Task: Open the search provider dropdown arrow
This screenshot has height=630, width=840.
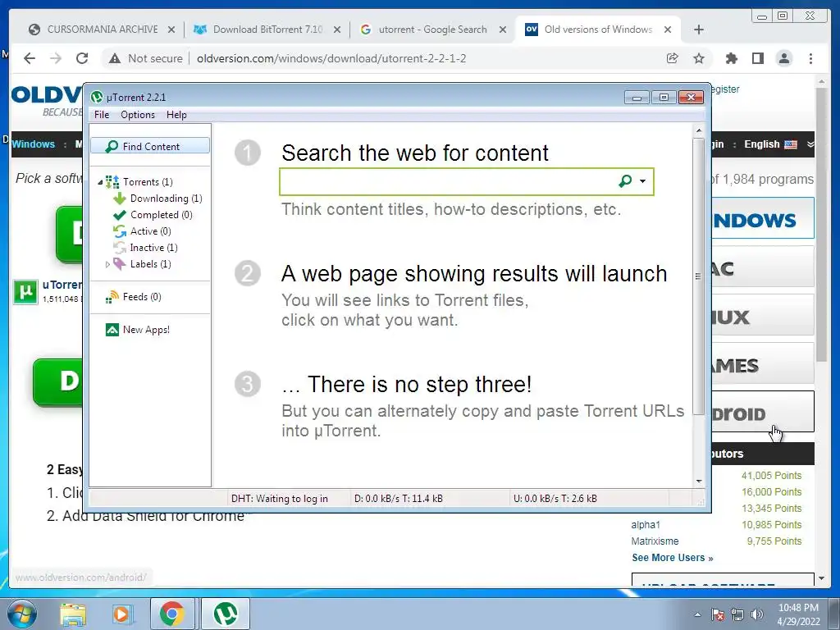Action: point(642,181)
